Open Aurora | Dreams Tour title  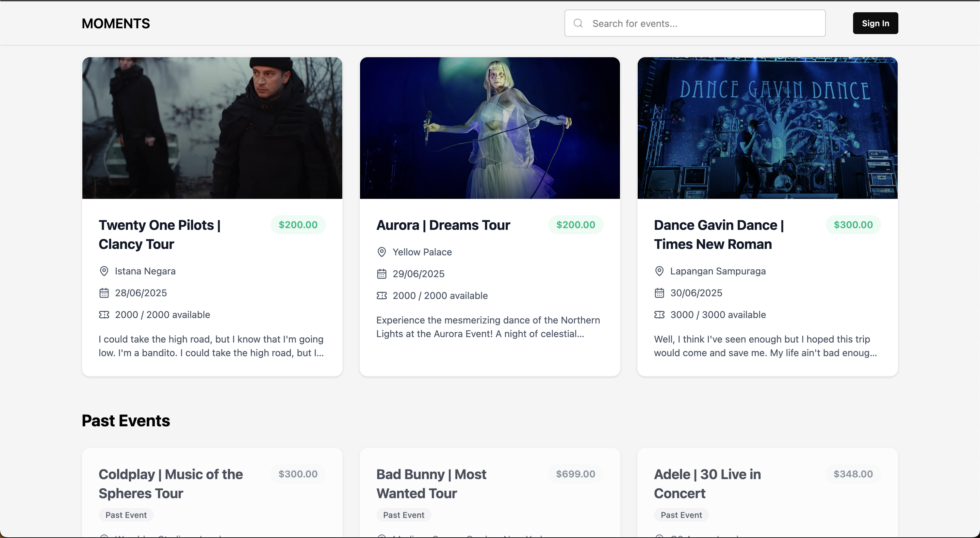tap(443, 225)
